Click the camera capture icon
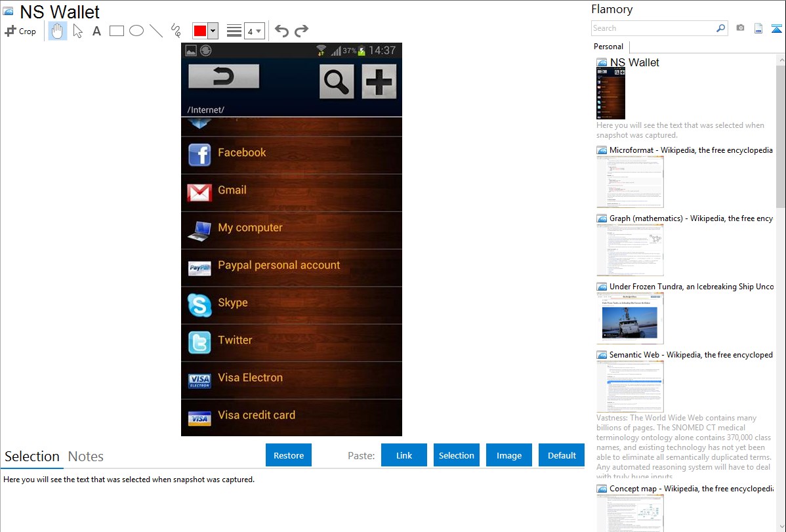786x532 pixels. point(740,28)
